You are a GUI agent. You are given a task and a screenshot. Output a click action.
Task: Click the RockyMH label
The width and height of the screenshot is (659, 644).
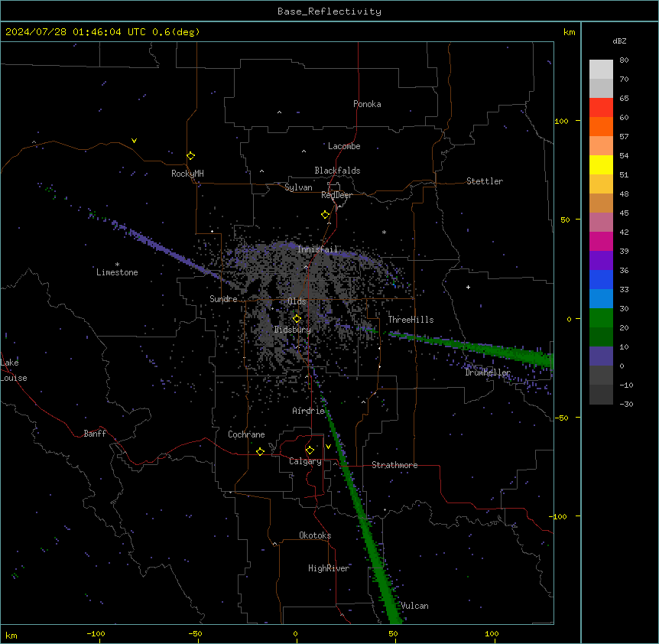click(x=187, y=174)
